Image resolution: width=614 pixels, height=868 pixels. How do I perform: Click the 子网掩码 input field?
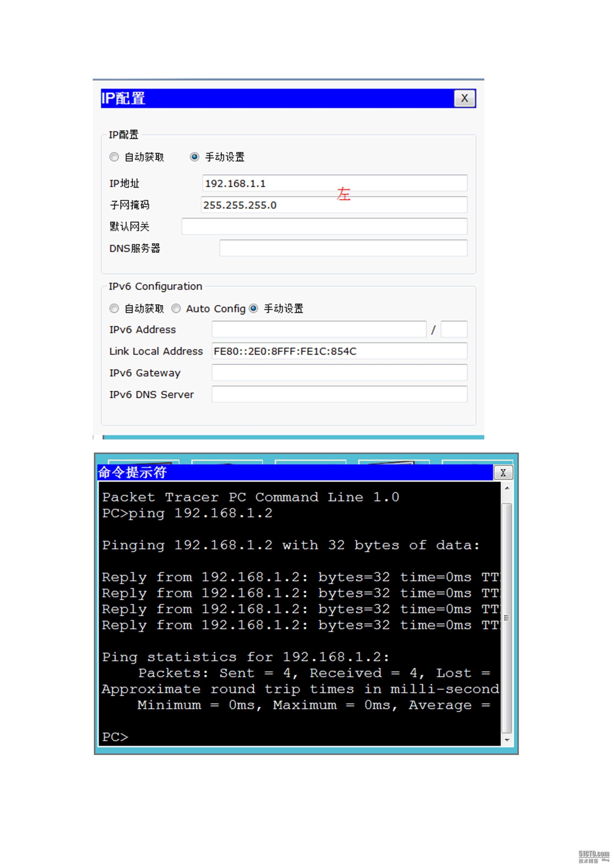click(x=334, y=205)
